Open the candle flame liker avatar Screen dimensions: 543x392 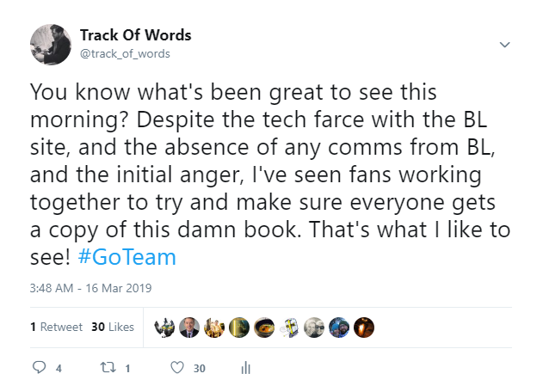[x=364, y=328]
